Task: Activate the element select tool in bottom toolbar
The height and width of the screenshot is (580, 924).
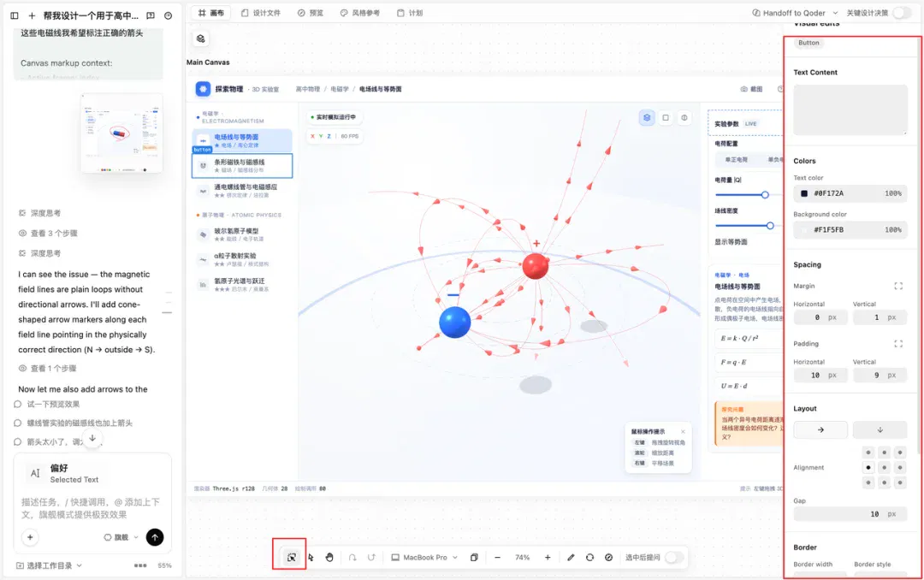Action: [291, 557]
